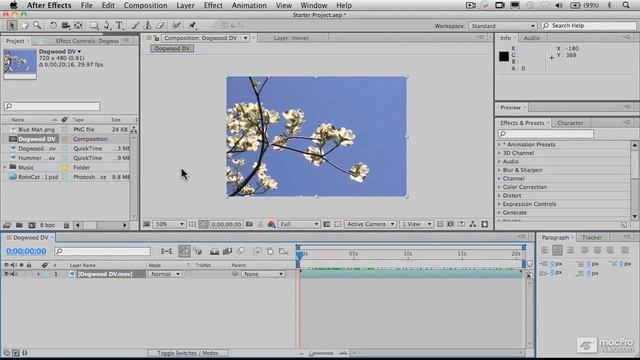Toggle video visibility of Dogwood DV.mov layer
Viewport: 640px width, 360px height.
(x=7, y=274)
